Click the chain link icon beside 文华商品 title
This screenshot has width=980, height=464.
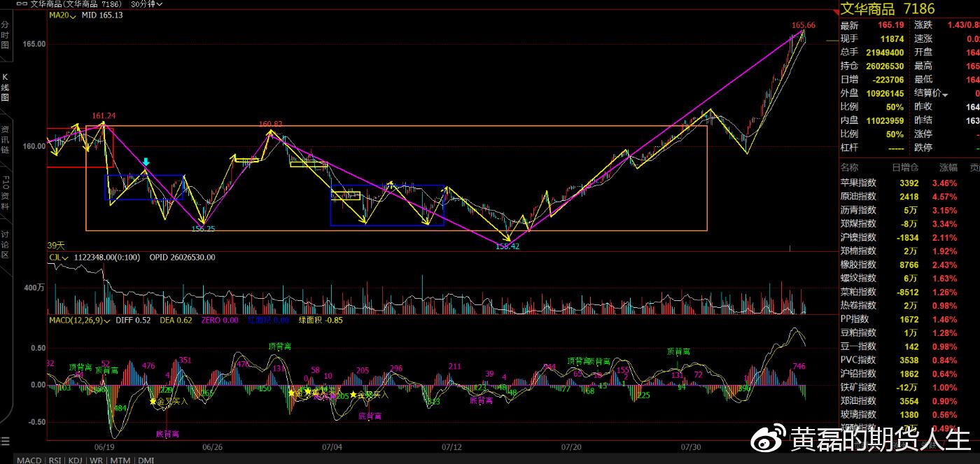tap(22, 4)
